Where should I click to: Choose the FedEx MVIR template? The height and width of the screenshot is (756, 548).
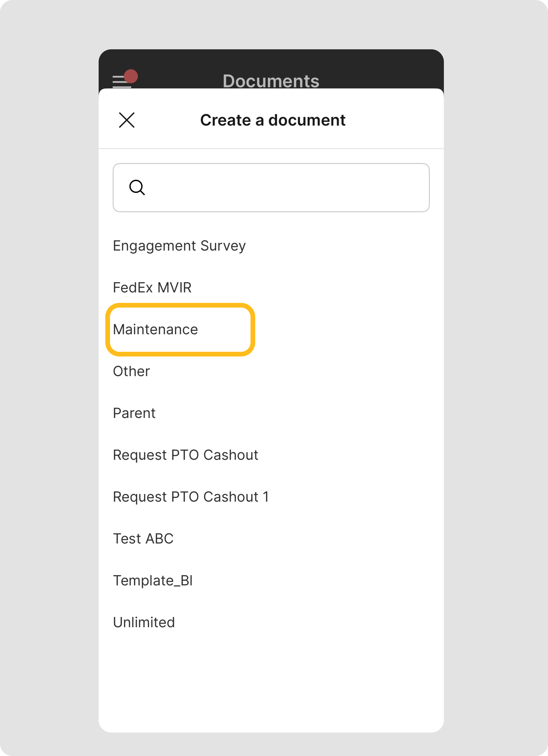[152, 287]
